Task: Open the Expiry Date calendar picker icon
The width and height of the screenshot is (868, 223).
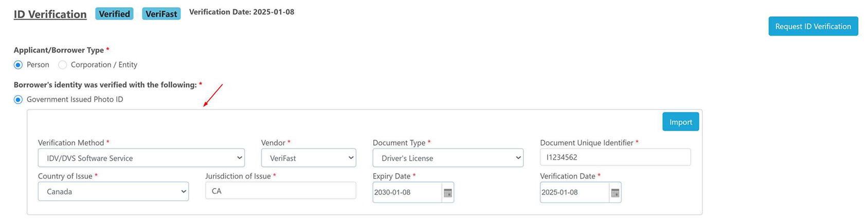Action: [x=447, y=193]
